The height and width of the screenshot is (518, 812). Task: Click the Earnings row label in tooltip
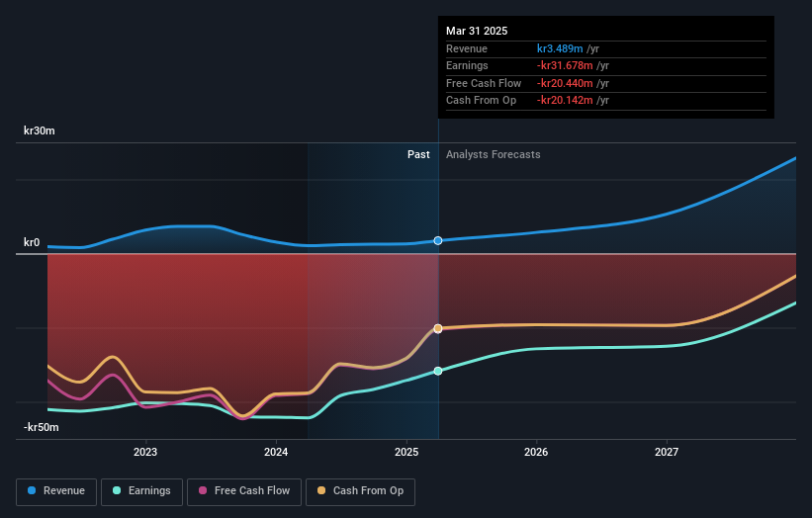(467, 65)
